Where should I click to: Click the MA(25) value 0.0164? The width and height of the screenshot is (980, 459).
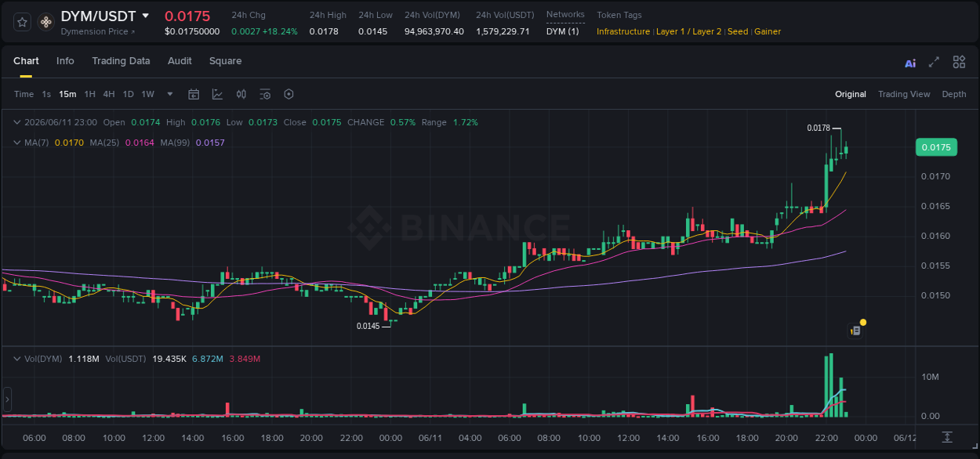pos(140,143)
